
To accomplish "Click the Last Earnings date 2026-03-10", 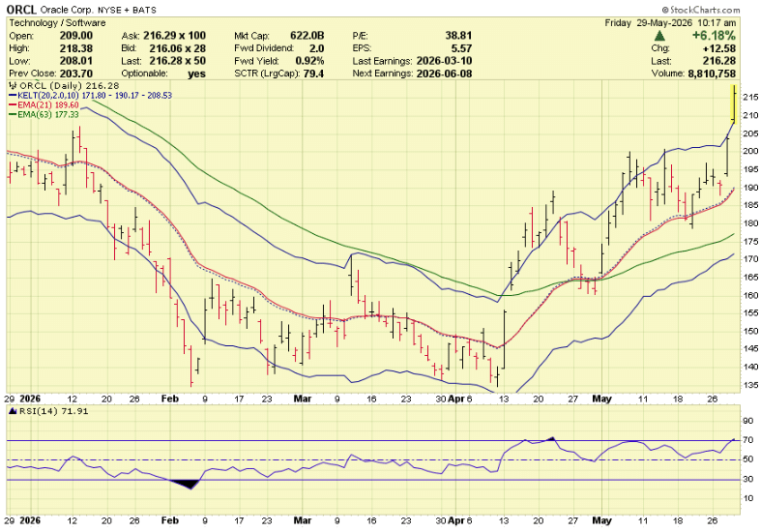I will 444,61.
